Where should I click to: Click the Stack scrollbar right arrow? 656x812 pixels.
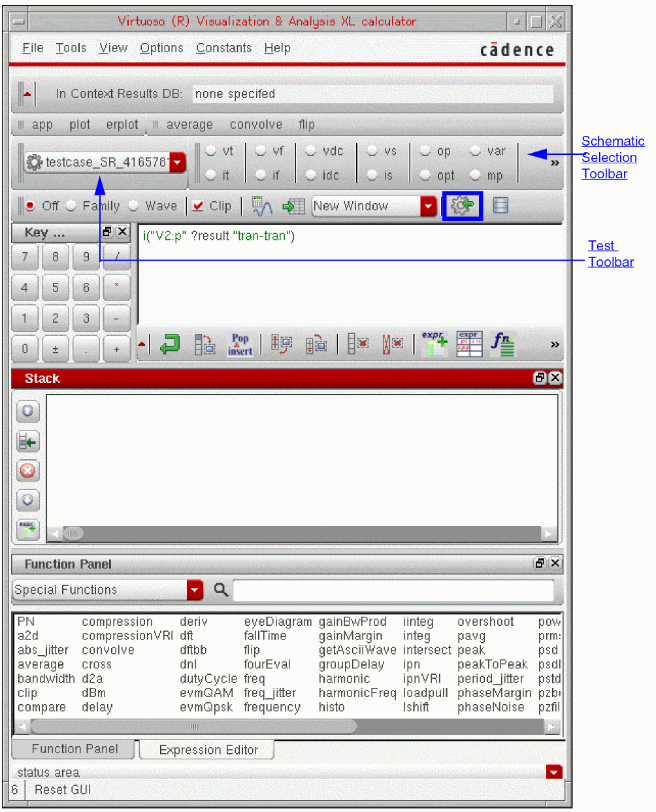pyautogui.click(x=548, y=534)
